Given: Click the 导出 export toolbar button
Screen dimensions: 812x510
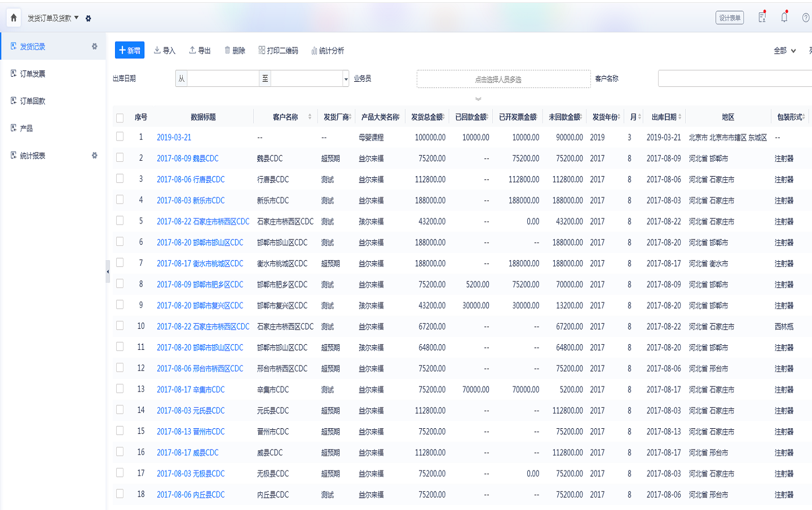Looking at the screenshot, I should click(x=200, y=50).
